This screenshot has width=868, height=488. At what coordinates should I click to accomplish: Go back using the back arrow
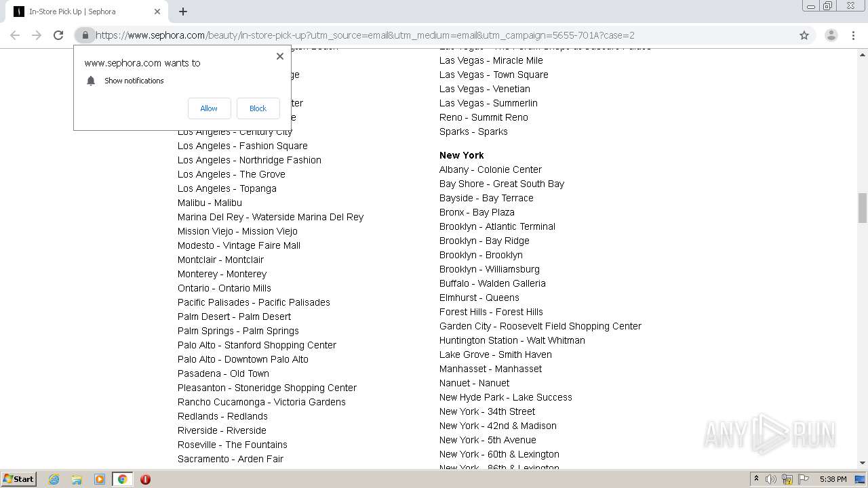pos(15,35)
